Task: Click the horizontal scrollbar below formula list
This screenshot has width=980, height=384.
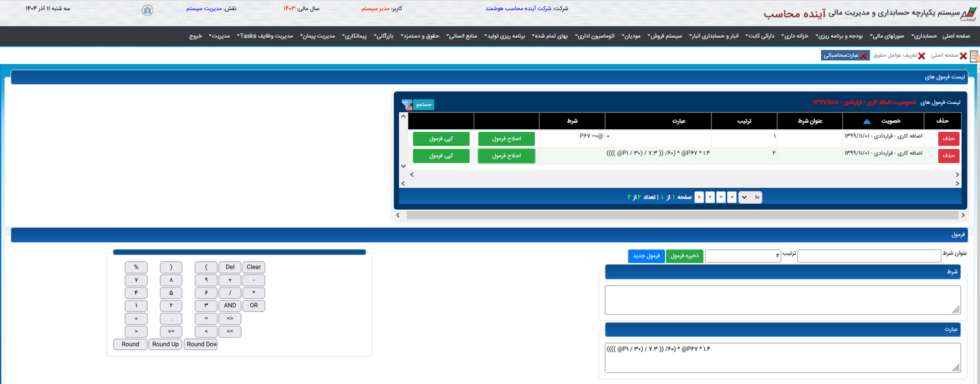Action: point(679,215)
